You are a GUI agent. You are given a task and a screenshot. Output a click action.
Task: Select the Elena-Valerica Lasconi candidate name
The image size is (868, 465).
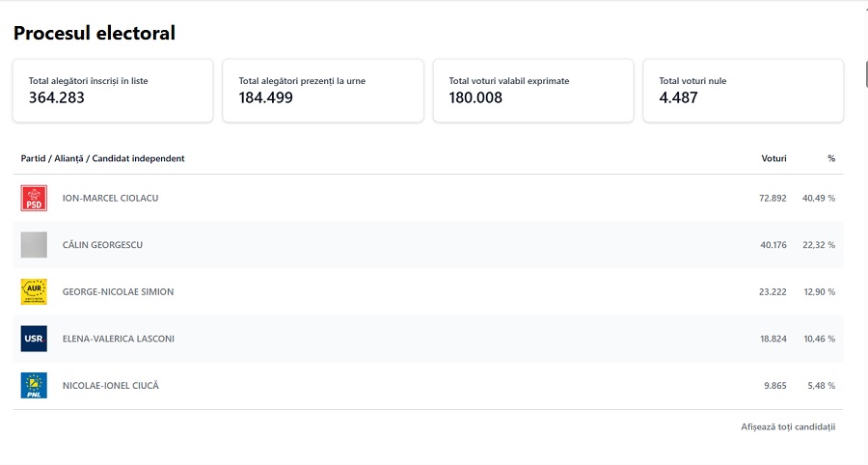click(119, 339)
